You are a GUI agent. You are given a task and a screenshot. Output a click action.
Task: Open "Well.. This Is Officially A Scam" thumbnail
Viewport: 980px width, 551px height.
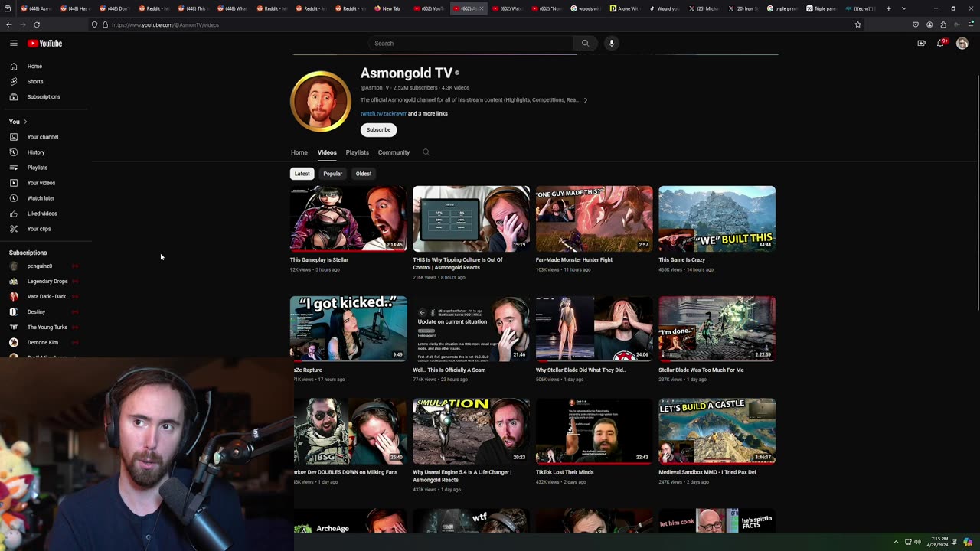pyautogui.click(x=471, y=329)
